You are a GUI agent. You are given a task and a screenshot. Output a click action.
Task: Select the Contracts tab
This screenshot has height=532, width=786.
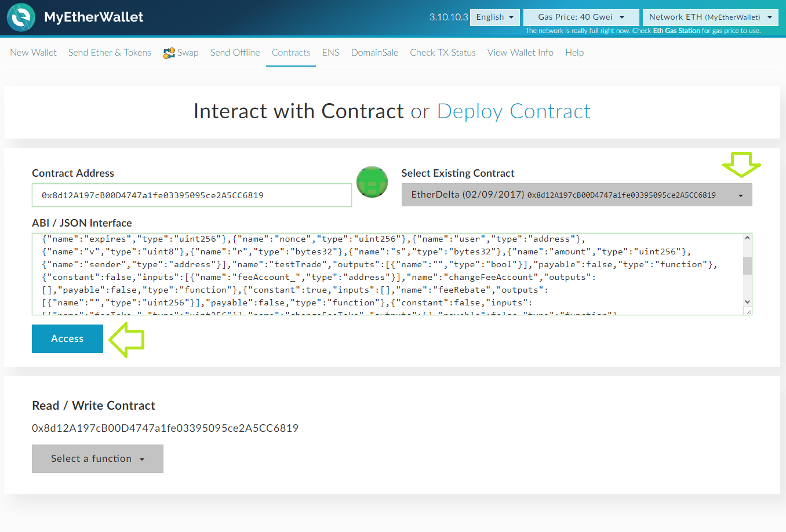point(291,53)
